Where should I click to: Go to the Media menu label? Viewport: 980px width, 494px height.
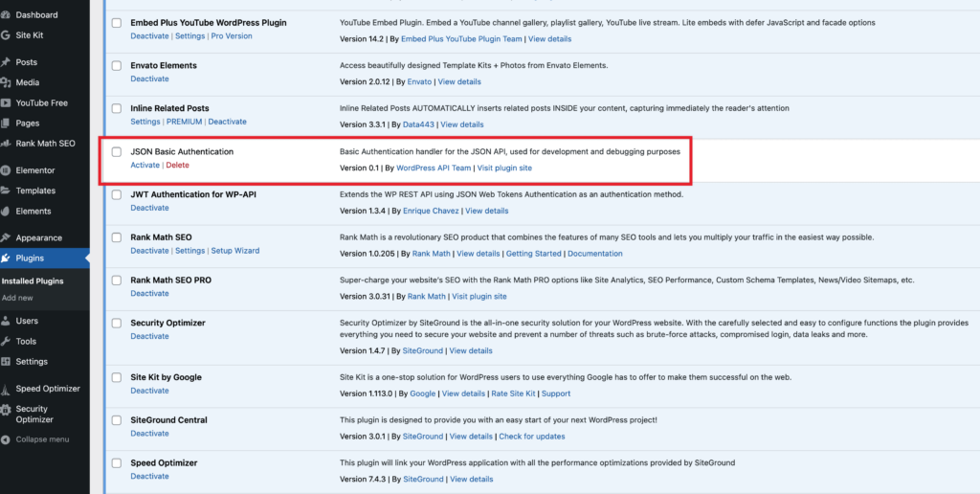28,82
